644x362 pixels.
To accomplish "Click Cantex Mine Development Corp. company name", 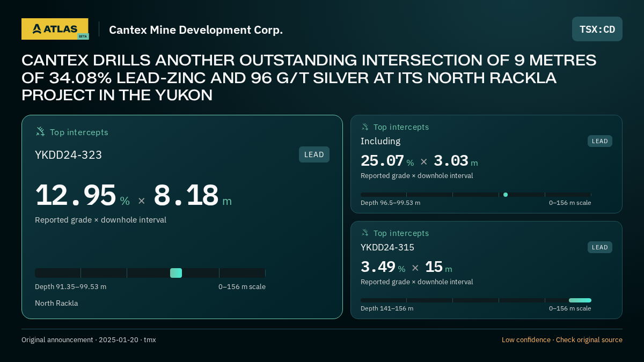I will tap(196, 30).
